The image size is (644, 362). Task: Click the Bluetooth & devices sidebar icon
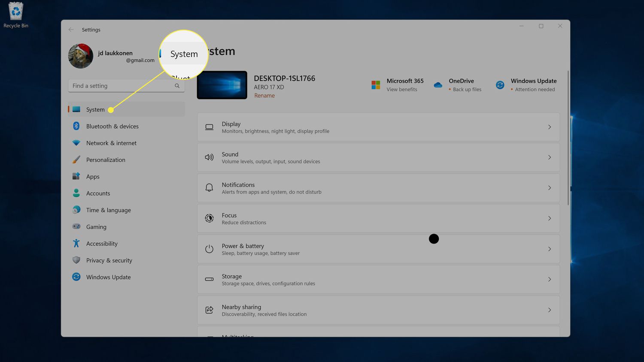click(76, 126)
